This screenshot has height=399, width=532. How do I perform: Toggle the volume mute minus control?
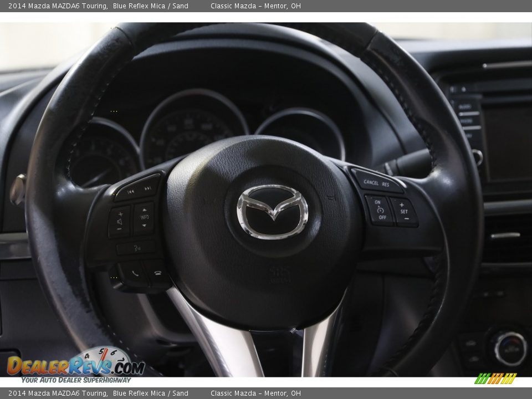(x=119, y=228)
